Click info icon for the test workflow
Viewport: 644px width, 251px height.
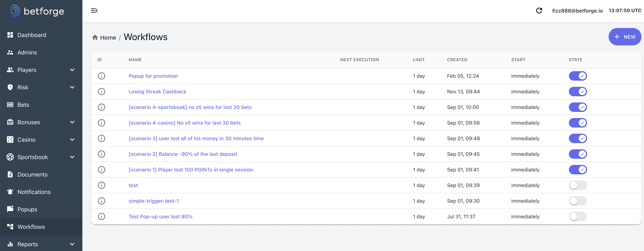(102, 185)
